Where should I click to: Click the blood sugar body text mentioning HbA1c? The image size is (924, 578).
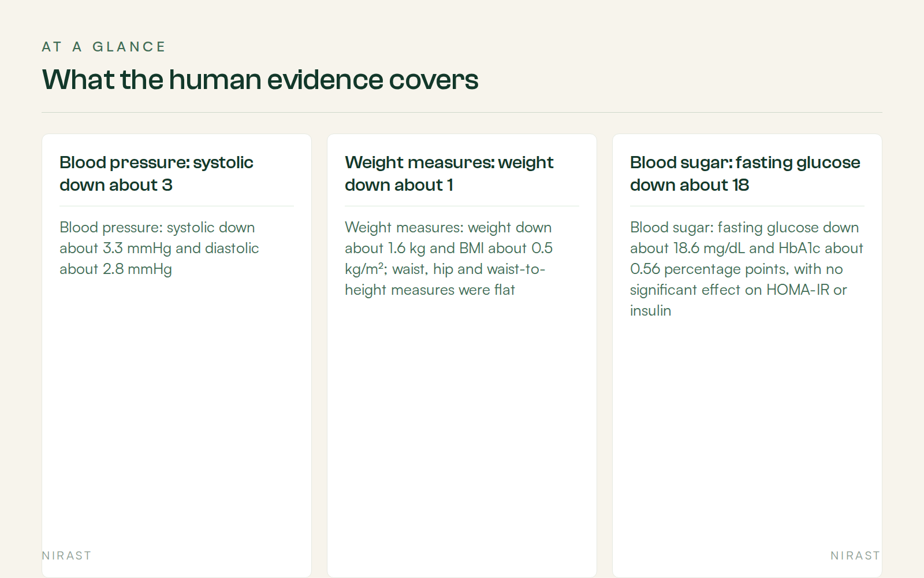click(747, 269)
